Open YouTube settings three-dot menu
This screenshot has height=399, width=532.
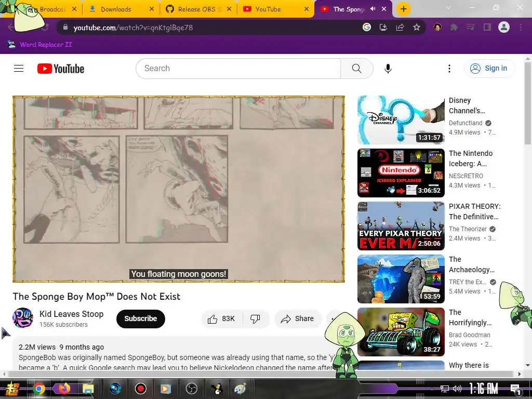[449, 69]
